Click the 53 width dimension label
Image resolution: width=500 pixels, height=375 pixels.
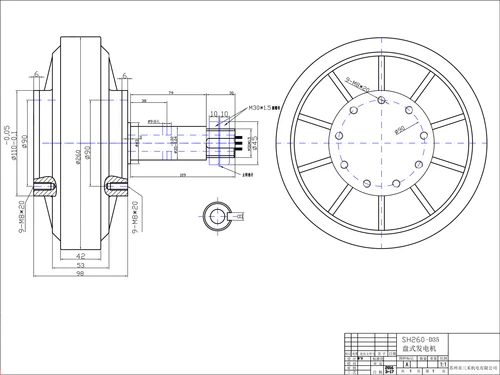(81, 265)
